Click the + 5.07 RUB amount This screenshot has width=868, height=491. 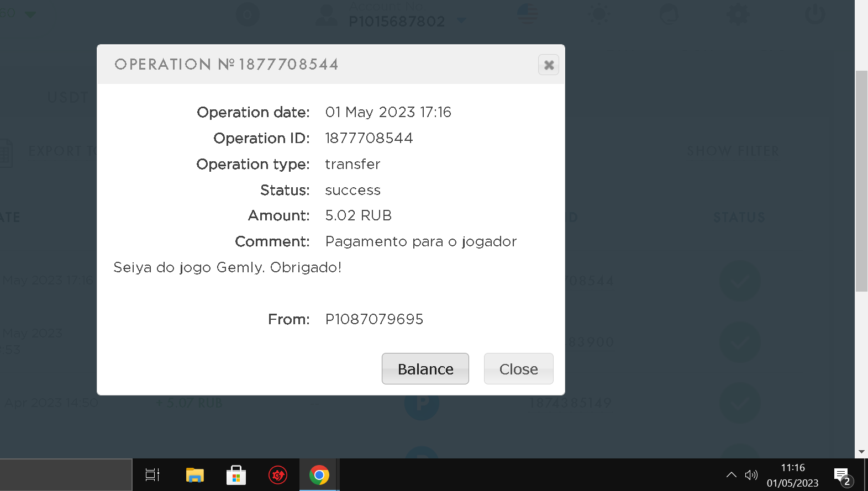pos(189,403)
